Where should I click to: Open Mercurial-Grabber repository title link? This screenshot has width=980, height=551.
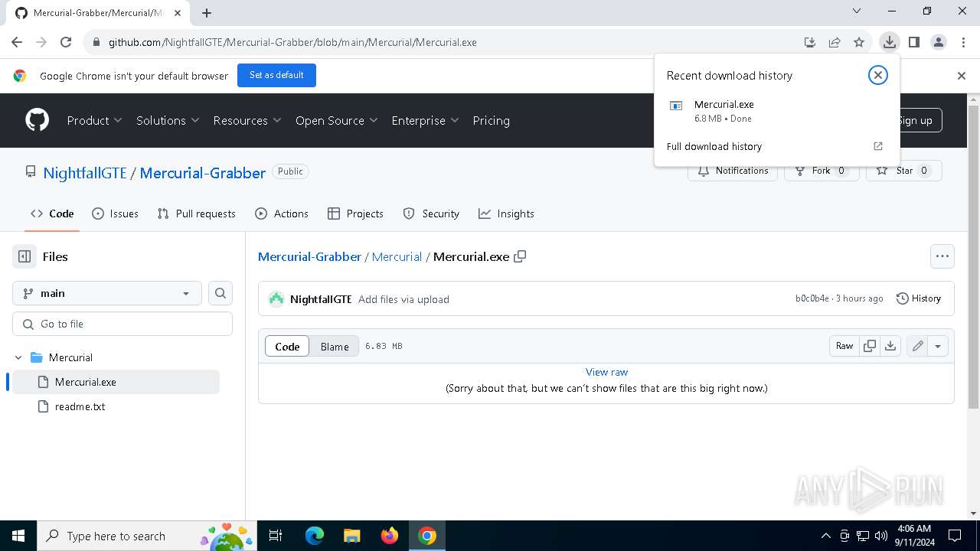point(203,173)
